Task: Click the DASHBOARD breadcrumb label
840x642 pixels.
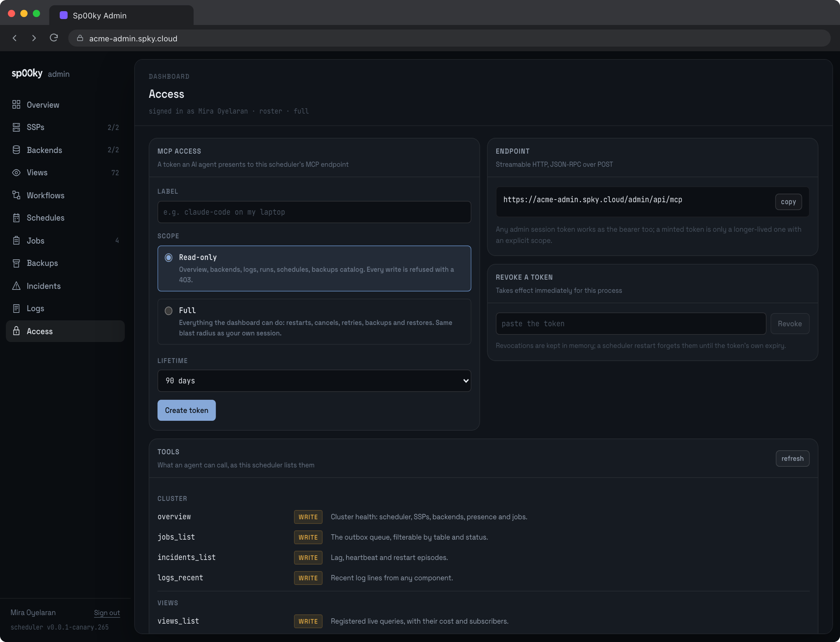Action: pos(169,76)
